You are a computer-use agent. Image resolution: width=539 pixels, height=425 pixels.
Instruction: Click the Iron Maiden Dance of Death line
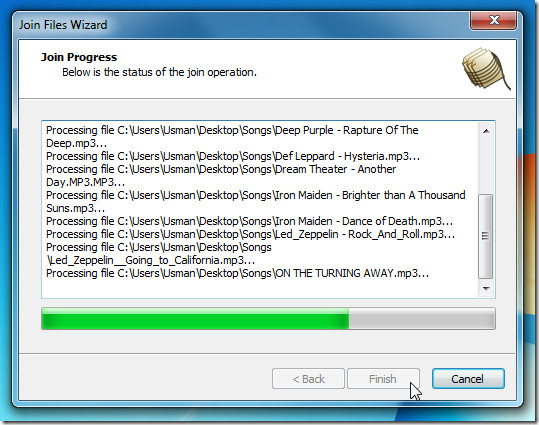tap(249, 221)
